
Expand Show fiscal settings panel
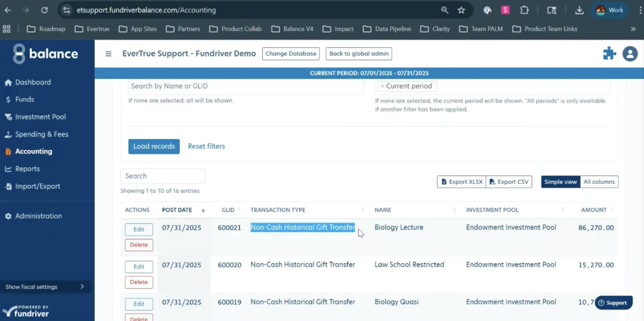click(45, 287)
